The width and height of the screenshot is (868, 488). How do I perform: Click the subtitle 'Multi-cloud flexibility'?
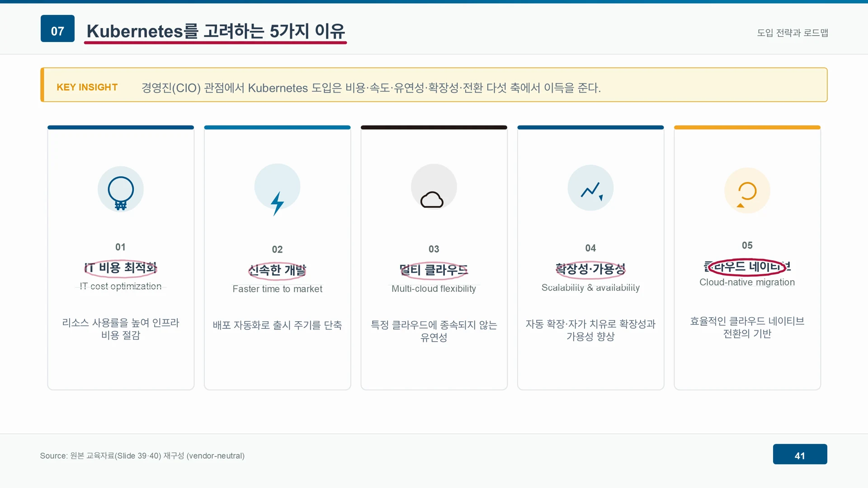coord(434,289)
